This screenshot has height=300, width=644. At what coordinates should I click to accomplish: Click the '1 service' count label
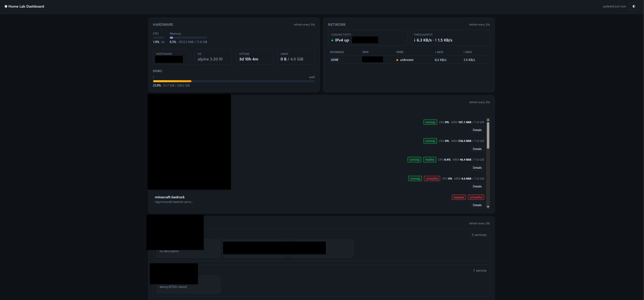point(480,271)
